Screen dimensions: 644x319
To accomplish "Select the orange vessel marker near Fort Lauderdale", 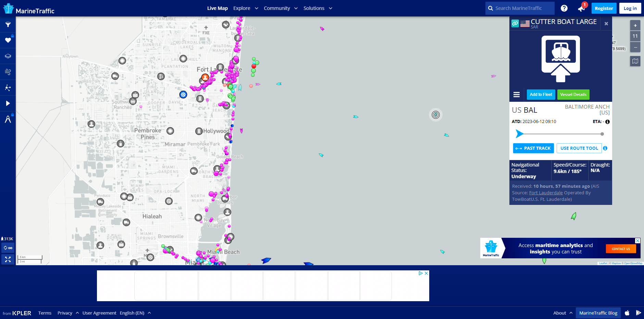I will coord(205,77).
